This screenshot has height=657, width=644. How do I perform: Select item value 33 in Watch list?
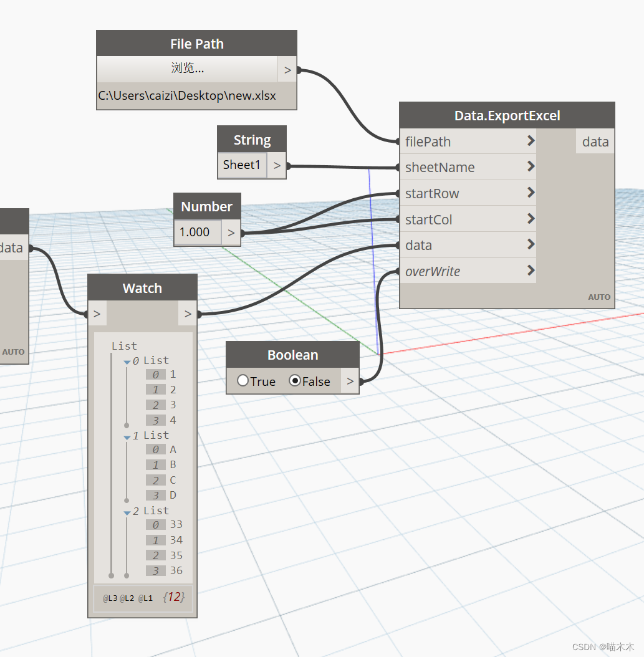tap(176, 525)
